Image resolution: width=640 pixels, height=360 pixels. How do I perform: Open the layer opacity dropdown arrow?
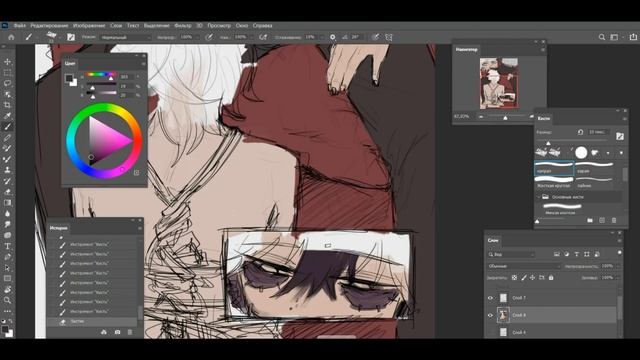click(x=618, y=266)
